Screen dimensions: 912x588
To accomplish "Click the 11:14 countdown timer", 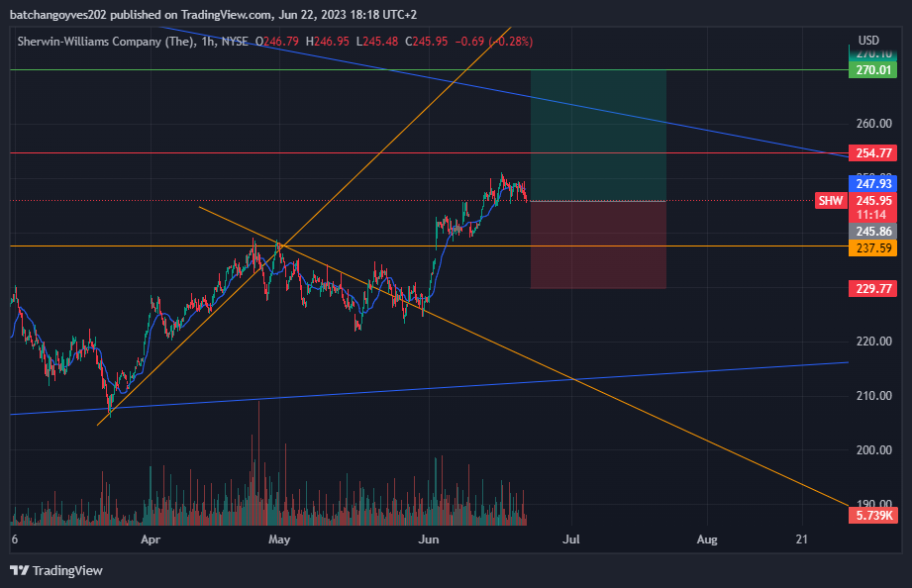I will tap(871, 215).
